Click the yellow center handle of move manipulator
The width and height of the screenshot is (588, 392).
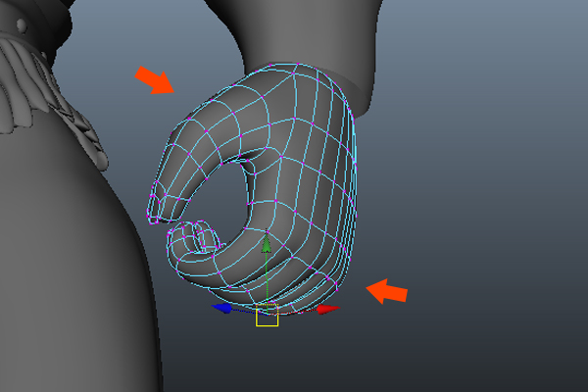[x=267, y=316]
